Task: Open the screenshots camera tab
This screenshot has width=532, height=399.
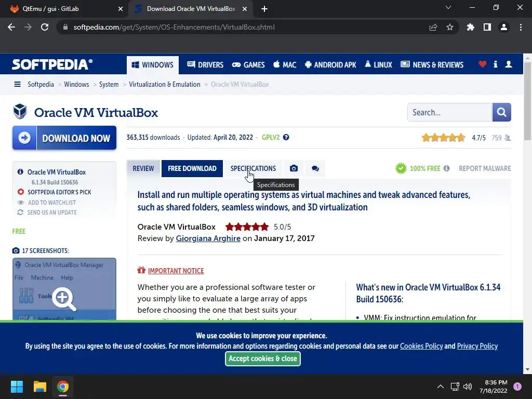Action: pyautogui.click(x=294, y=168)
